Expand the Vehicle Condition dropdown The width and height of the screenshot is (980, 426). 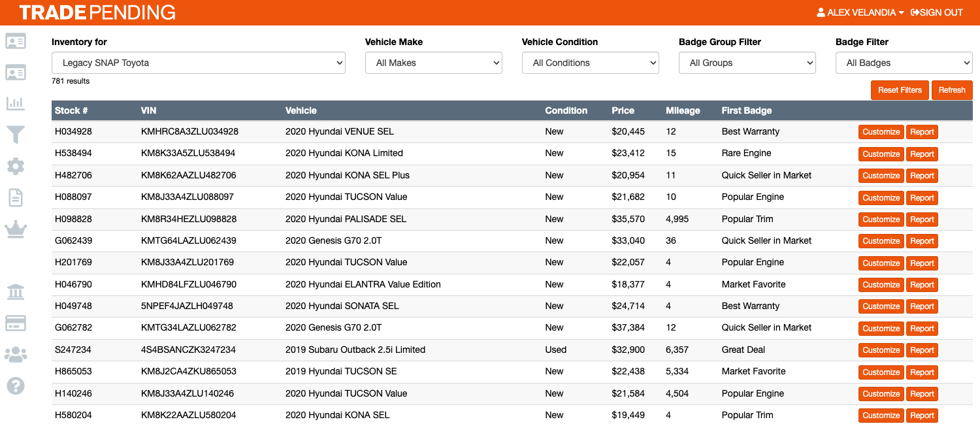[590, 63]
